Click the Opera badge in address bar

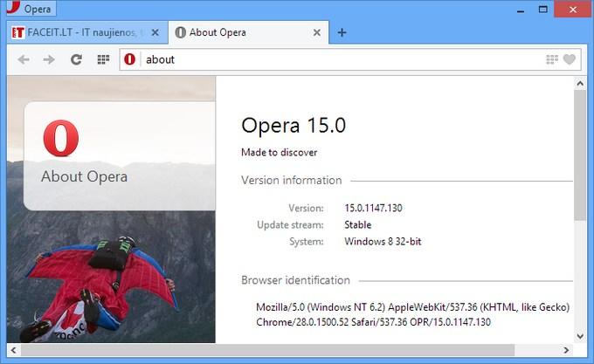pyautogui.click(x=129, y=59)
